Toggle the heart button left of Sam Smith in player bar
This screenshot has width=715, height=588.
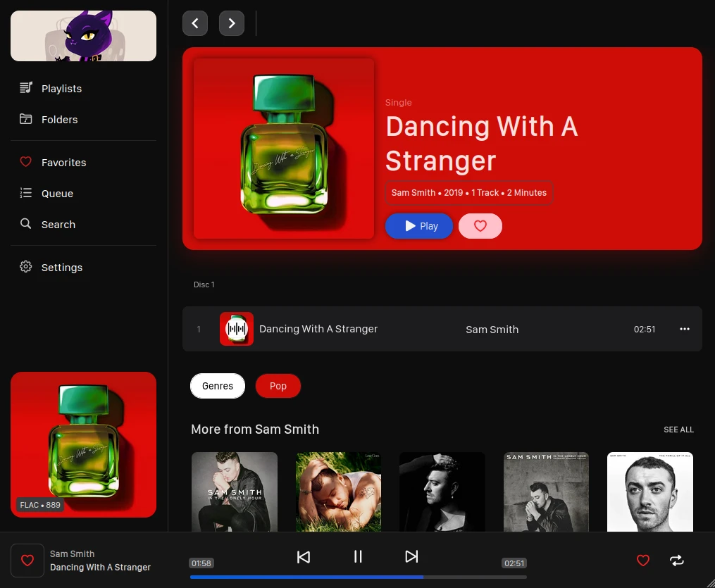point(27,561)
